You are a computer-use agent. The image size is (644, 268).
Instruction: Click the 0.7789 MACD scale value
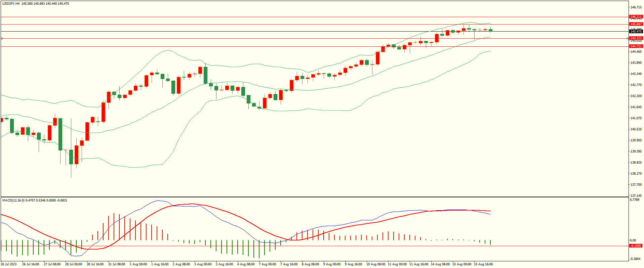point(635,200)
